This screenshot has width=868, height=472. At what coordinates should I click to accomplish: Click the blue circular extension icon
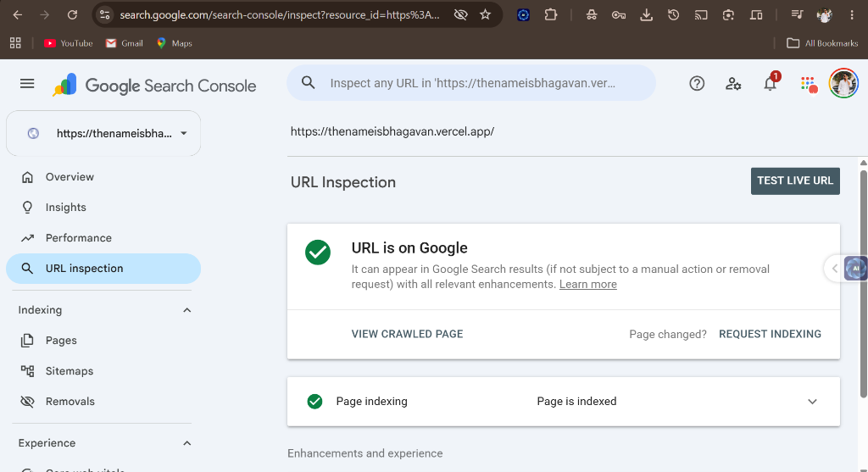point(523,15)
